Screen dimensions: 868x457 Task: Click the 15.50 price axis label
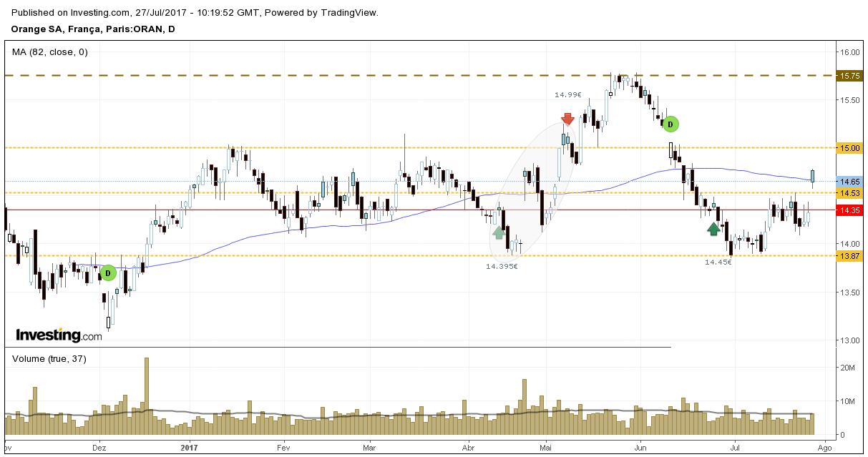coord(849,100)
